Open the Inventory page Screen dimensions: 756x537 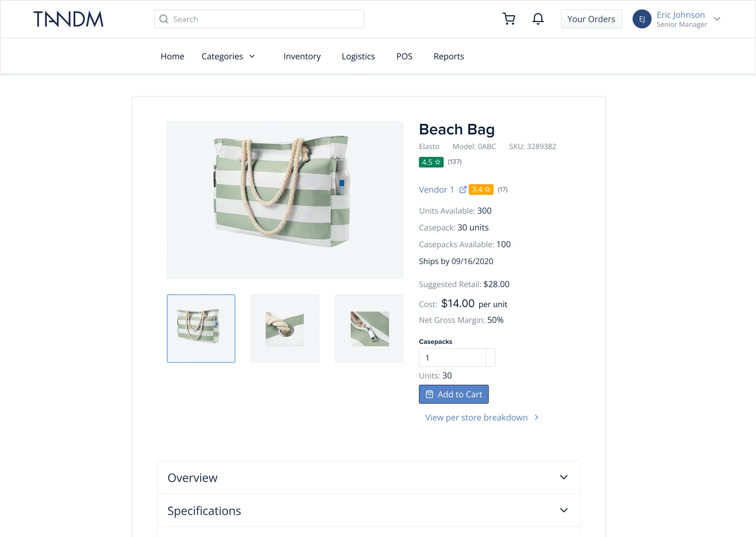302,56
